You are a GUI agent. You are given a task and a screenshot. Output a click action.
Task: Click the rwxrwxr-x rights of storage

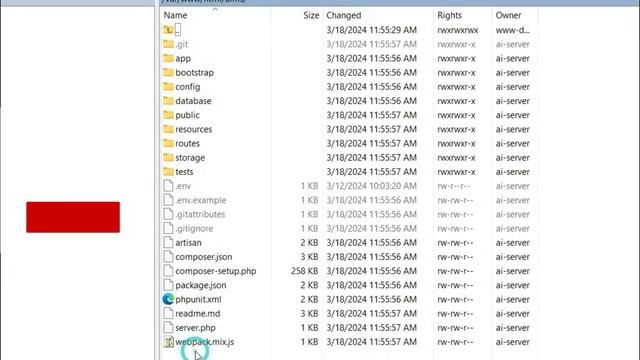[x=456, y=158]
